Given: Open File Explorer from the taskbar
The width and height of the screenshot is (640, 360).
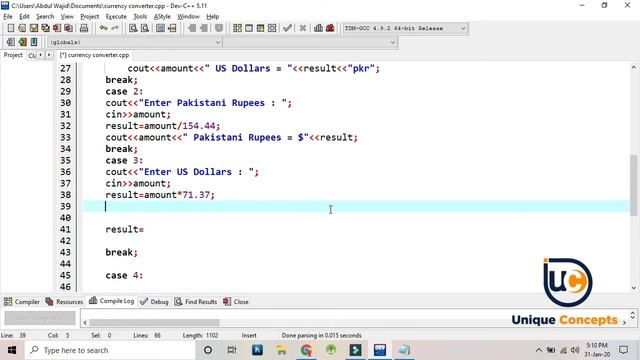Looking at the screenshot, I should pyautogui.click(x=281, y=350).
